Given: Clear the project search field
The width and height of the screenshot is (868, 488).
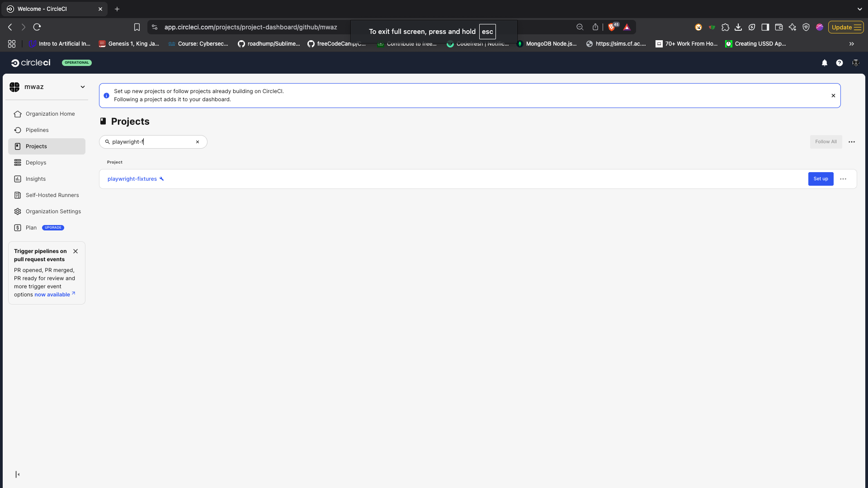Looking at the screenshot, I should point(198,142).
